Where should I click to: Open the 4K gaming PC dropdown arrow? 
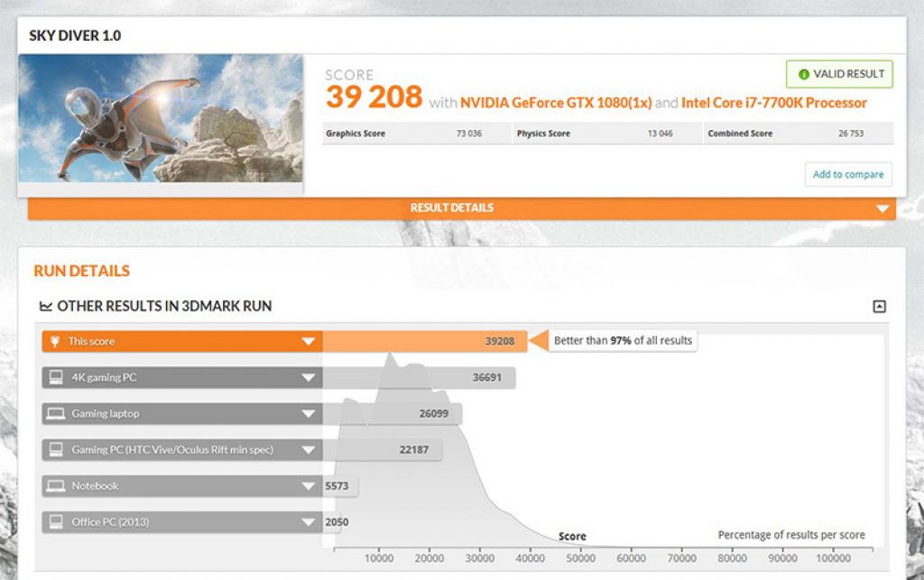309,377
